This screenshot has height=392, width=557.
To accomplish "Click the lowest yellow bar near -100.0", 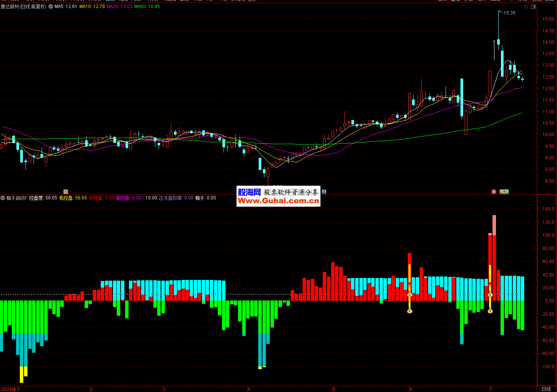I will tap(22, 374).
